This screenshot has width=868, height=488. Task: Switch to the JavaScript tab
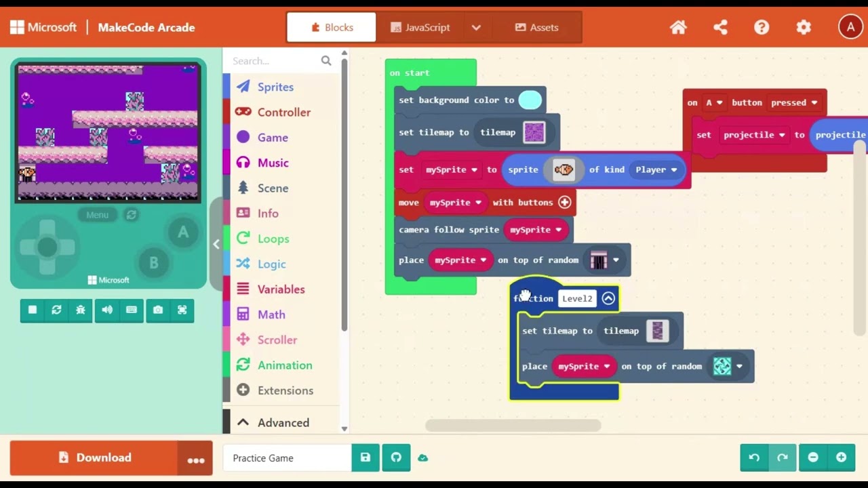[420, 27]
